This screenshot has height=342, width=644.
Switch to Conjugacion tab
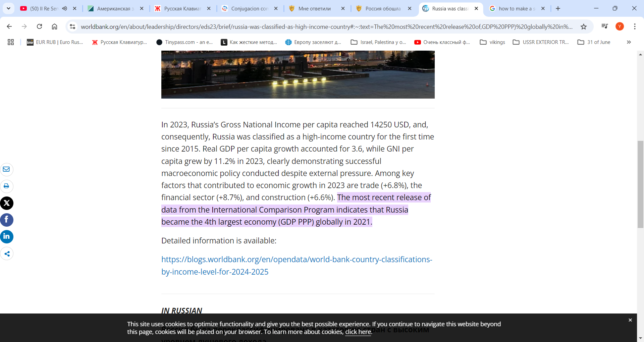[250, 8]
